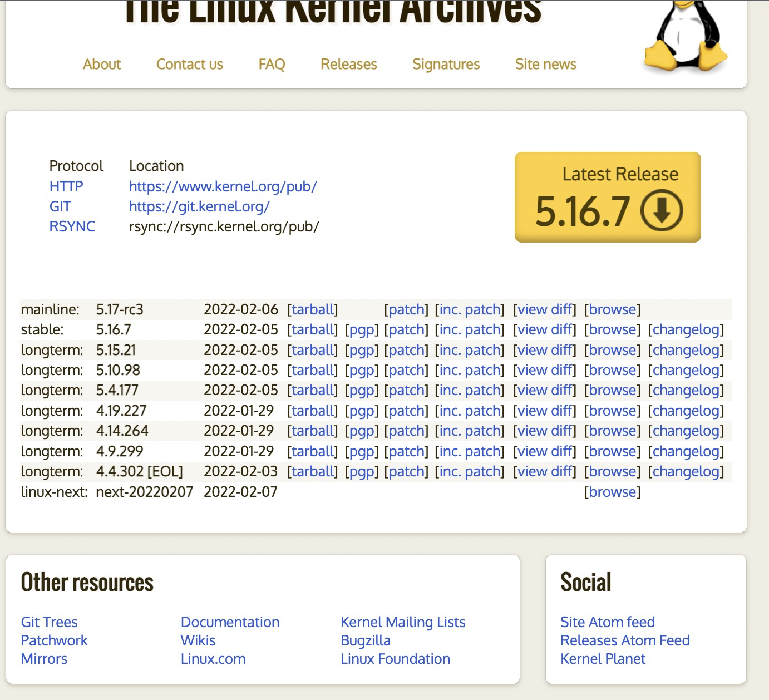
Task: Open patch link for longterm 5.10.98
Action: 406,371
